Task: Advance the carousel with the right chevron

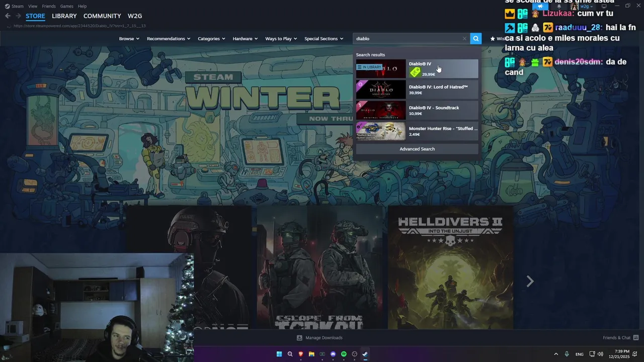Action: (x=530, y=282)
